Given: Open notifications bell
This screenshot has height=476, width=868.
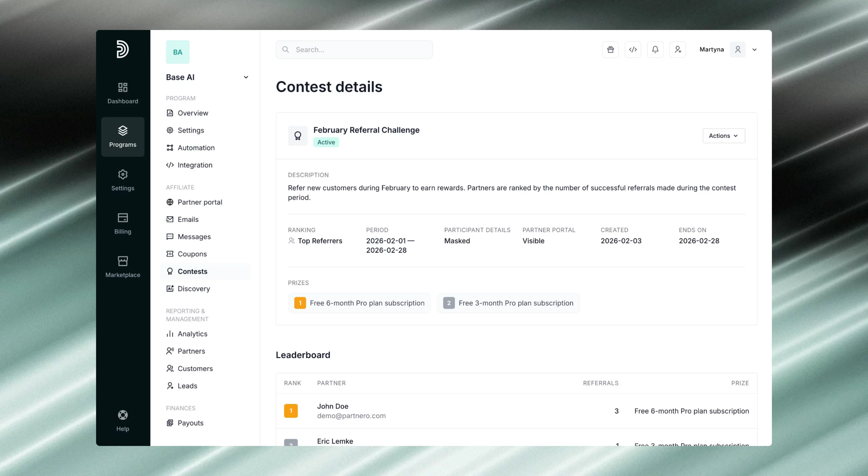Looking at the screenshot, I should 655,50.
